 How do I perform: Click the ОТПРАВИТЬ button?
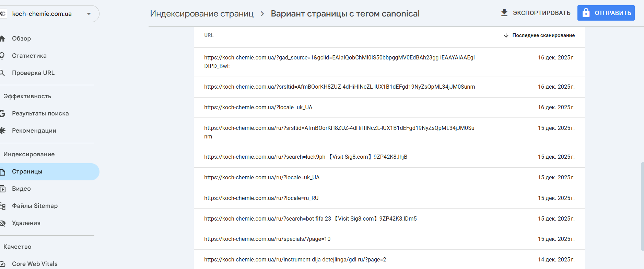[606, 13]
